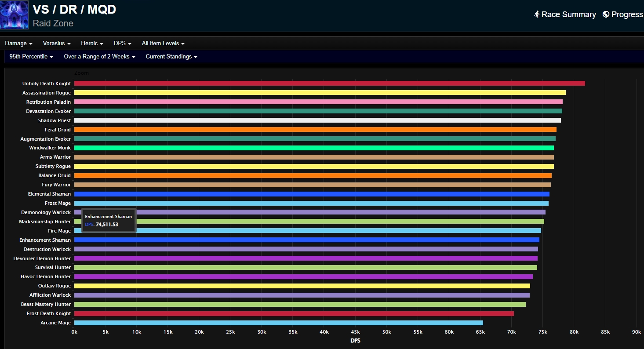Screen dimensions: 644x349
Task: Click the Subtlety Rogue label
Action: point(53,166)
